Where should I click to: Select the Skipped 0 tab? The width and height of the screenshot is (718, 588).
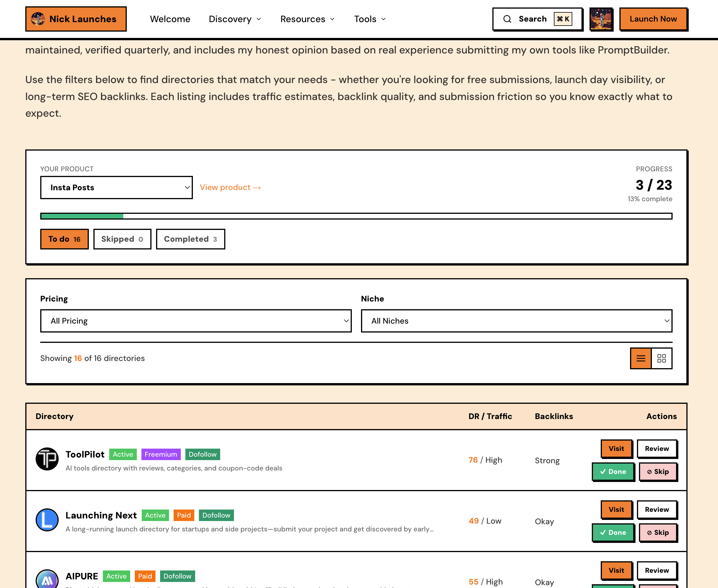point(122,239)
